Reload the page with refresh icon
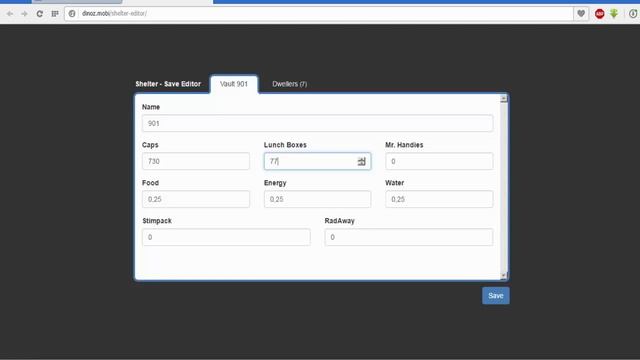Screen dimensions: 640x360 coord(40,14)
